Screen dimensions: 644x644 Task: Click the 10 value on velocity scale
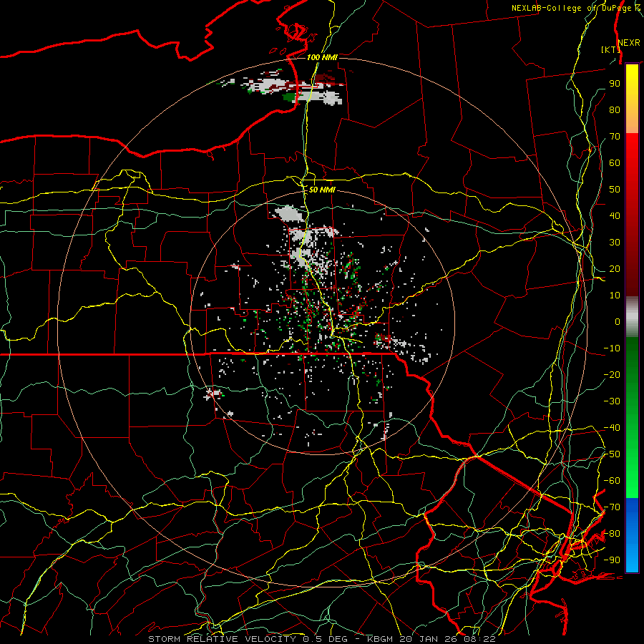click(615, 296)
